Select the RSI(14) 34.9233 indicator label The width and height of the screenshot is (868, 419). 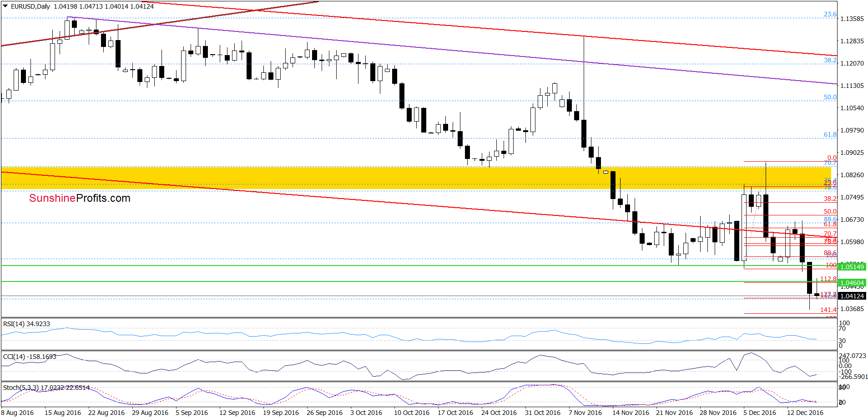pyautogui.click(x=26, y=324)
